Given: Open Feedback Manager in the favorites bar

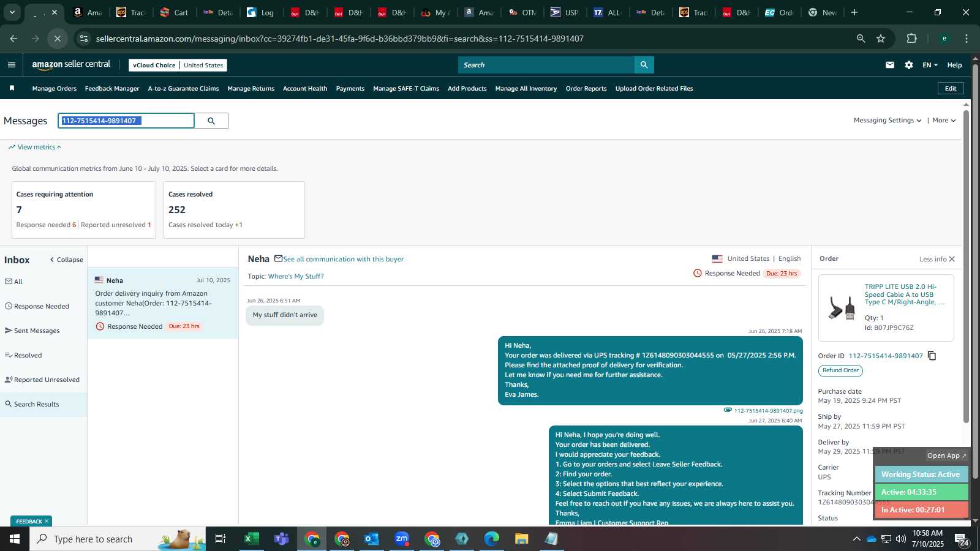Looking at the screenshot, I should [112, 88].
